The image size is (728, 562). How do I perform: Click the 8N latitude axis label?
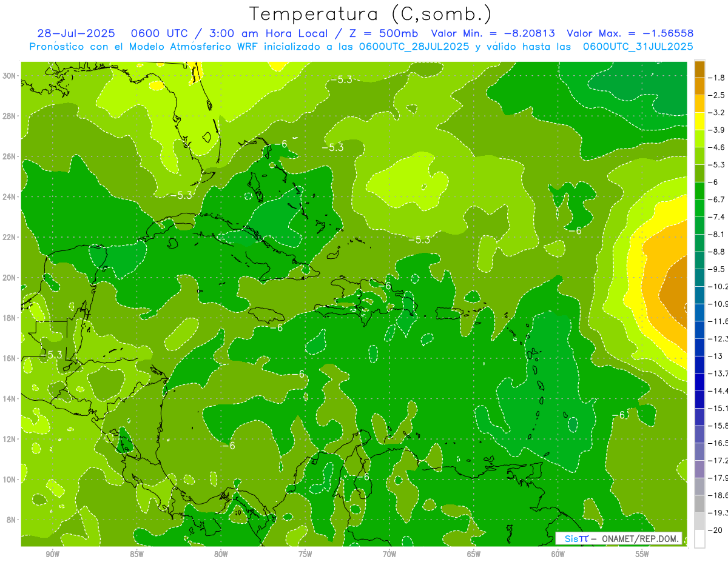coord(12,520)
